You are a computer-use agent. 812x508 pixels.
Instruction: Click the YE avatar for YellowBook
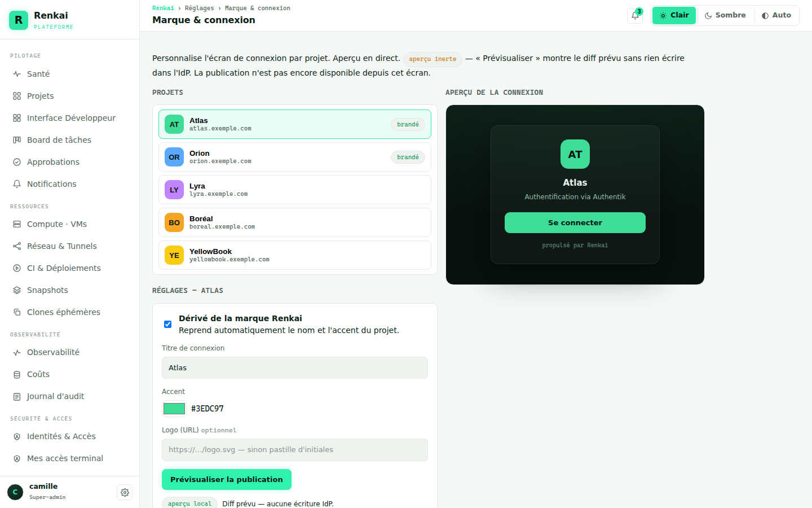(174, 255)
